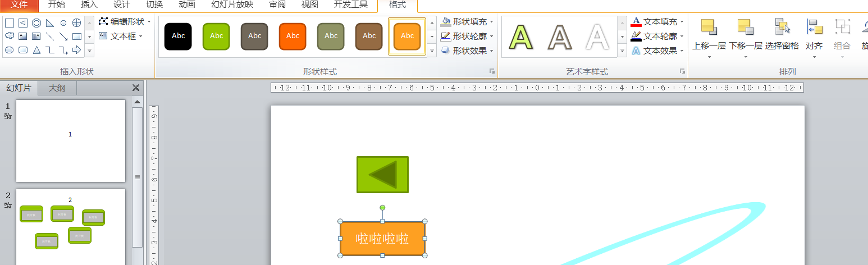The width and height of the screenshot is (868, 265).
Task: Switch to the Animations (动画) ribbon tab
Action: [x=186, y=5]
